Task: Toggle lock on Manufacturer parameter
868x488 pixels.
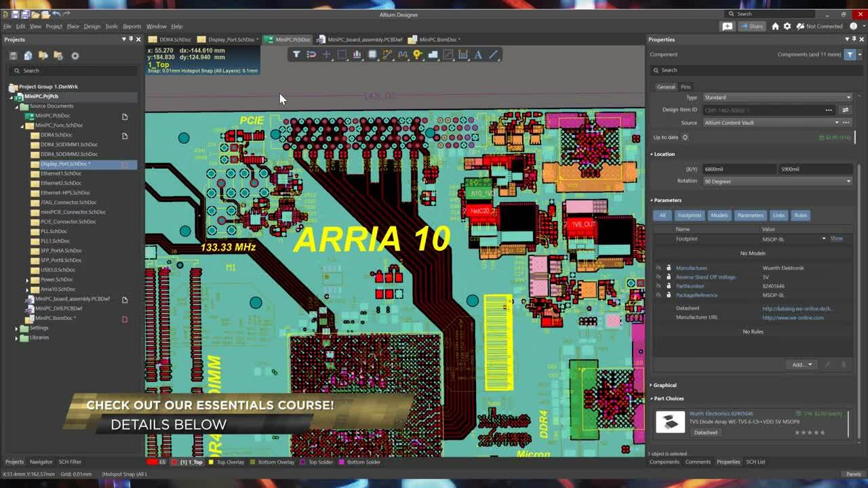Action: (x=668, y=268)
